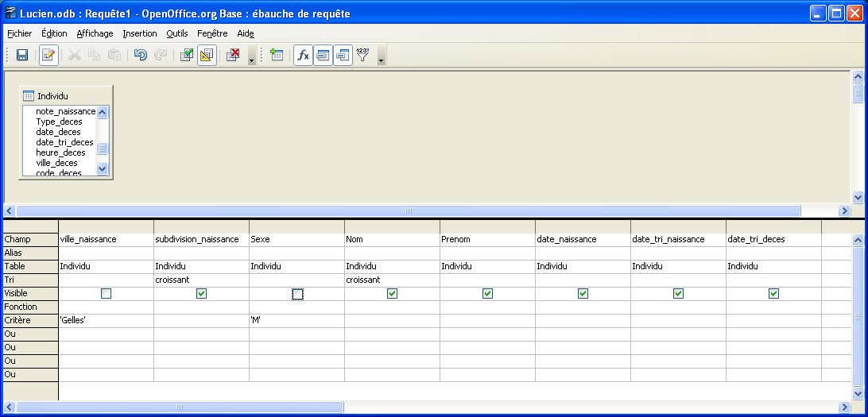
Task: Add tables with the green plus icon
Action: 277,56
